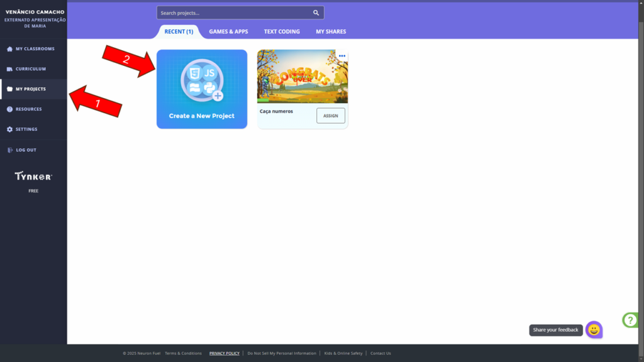Open Settings gear in sidebar
The image size is (644, 362).
point(26,129)
